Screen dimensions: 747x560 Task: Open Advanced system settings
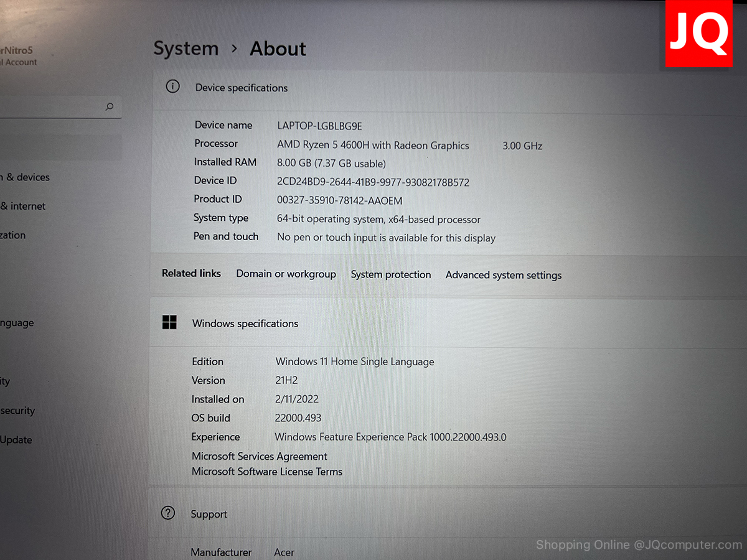click(504, 275)
